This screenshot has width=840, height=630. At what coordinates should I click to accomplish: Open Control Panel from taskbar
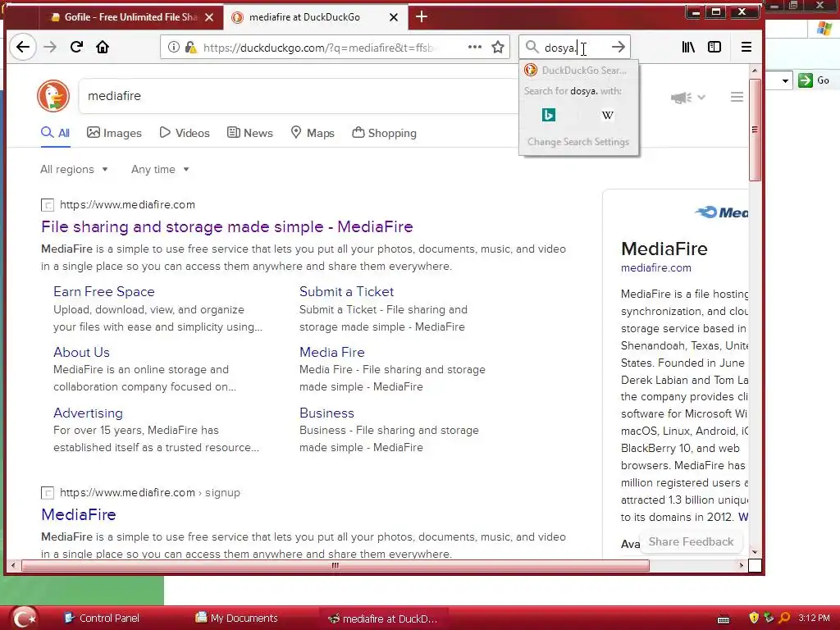pos(102,619)
